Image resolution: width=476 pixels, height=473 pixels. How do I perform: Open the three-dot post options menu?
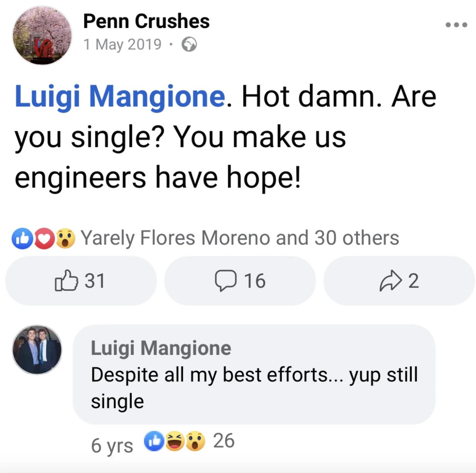(456, 25)
